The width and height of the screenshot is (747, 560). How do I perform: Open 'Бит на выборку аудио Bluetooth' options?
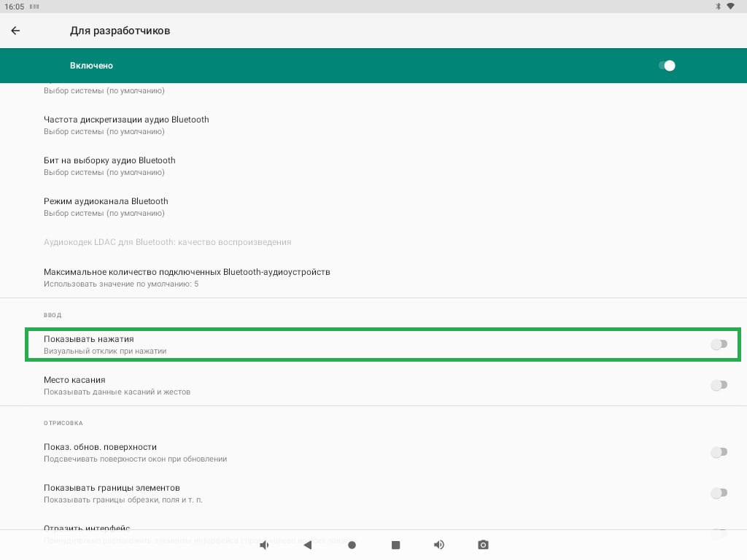[x=109, y=166]
